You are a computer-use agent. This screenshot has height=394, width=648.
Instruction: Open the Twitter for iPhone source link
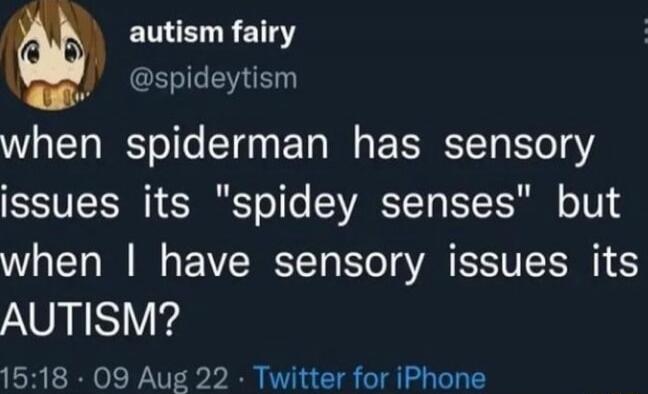tap(370, 378)
